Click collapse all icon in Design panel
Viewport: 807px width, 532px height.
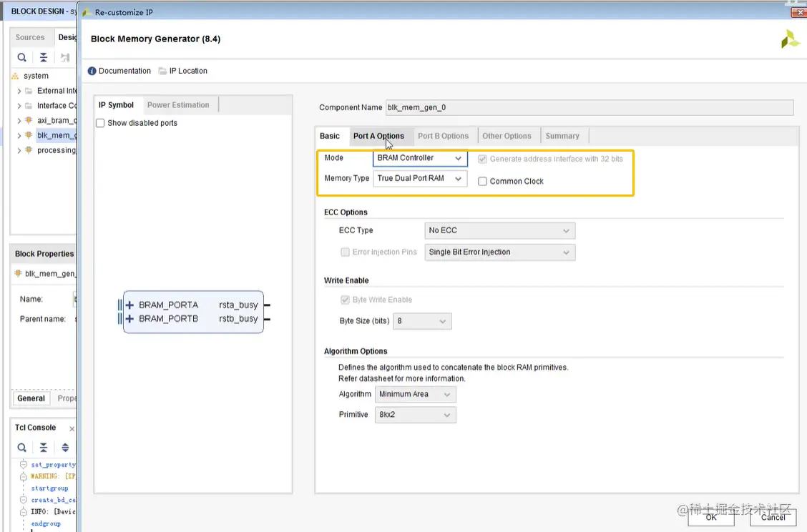43,58
